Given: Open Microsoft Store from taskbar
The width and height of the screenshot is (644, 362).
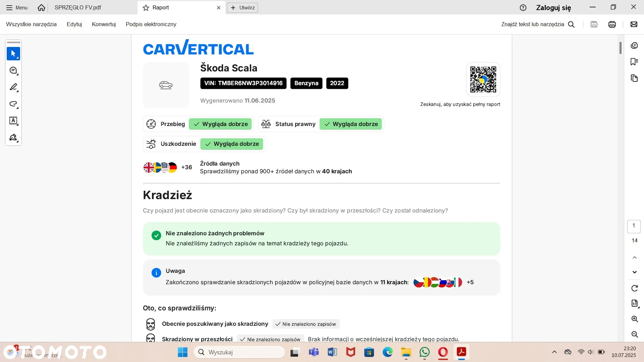Looking at the screenshot, I should click(369, 352).
